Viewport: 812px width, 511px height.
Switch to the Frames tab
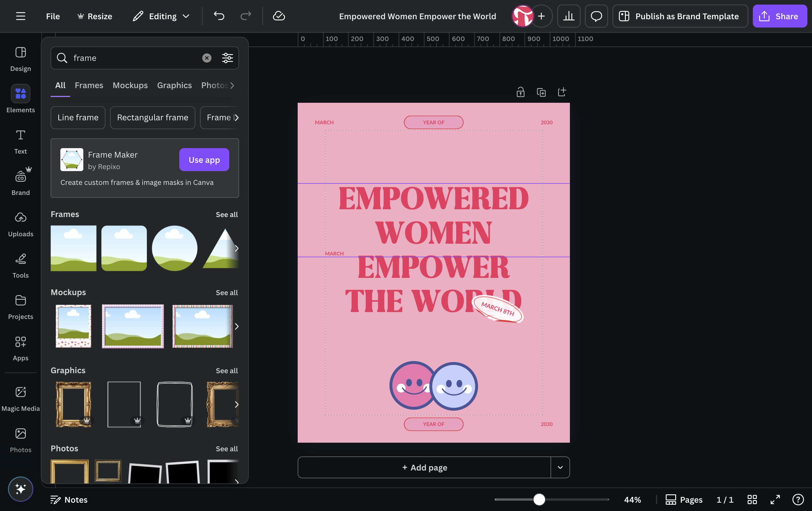click(x=89, y=85)
